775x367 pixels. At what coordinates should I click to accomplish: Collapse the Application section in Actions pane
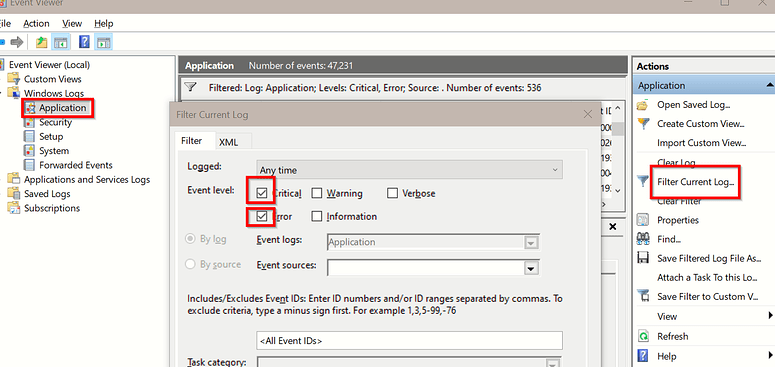[770, 85]
